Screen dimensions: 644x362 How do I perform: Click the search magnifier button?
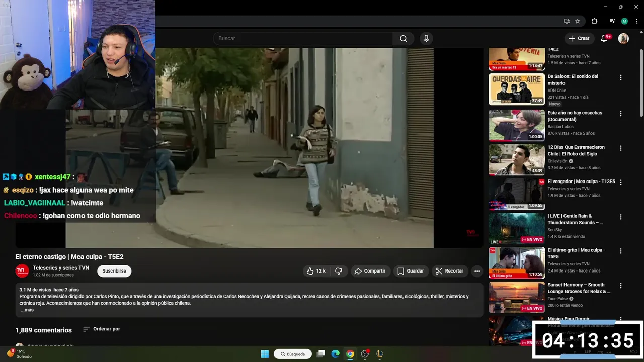tap(404, 38)
